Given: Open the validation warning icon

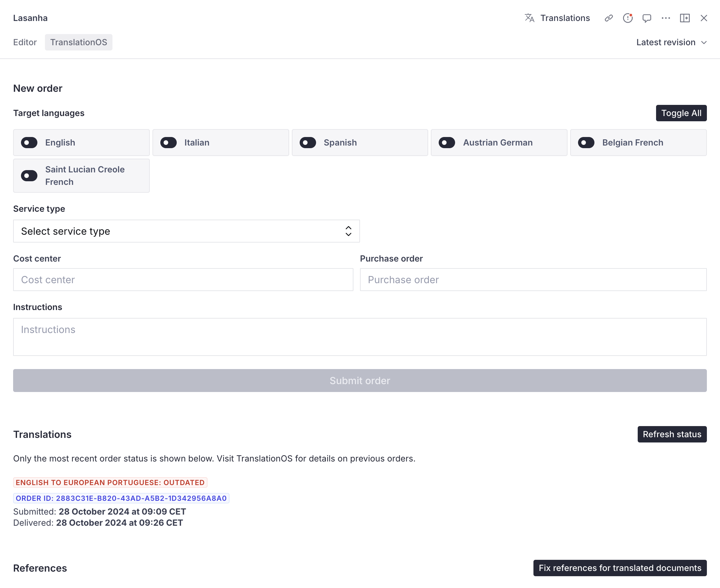Looking at the screenshot, I should (628, 18).
